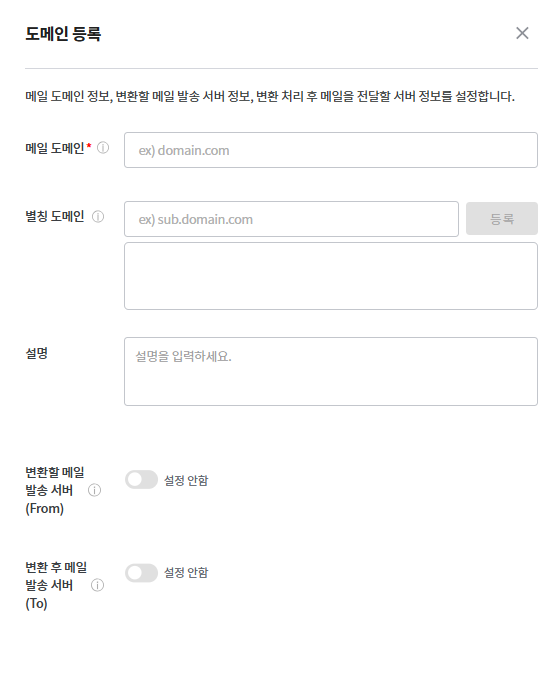Click 설정 안함 text beside To toggle
This screenshot has height=700, width=559.
(x=186, y=573)
